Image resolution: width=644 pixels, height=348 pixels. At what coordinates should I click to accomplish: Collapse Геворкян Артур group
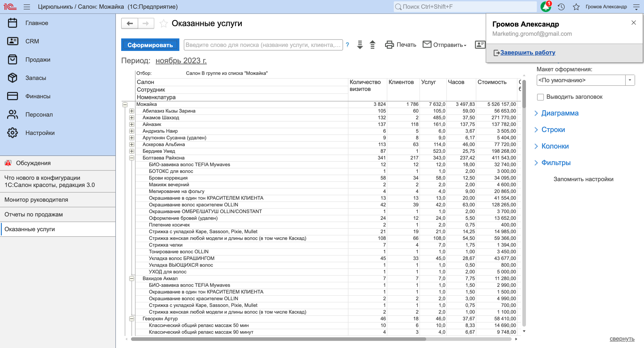(x=131, y=319)
